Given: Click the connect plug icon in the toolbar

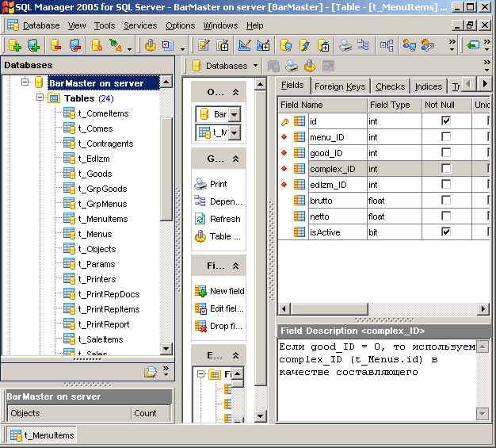Looking at the screenshot, I should coord(115,45).
